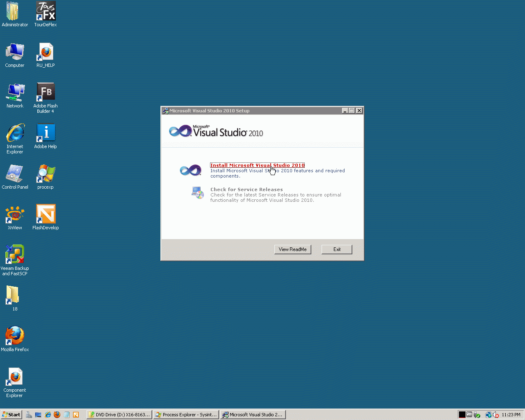Open the Start menu
525x420 pixels.
pyautogui.click(x=11, y=415)
